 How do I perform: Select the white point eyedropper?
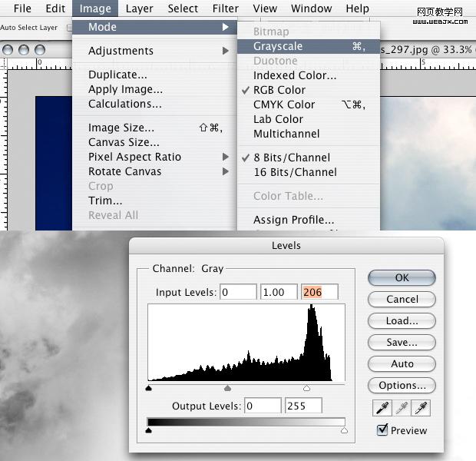point(421,408)
